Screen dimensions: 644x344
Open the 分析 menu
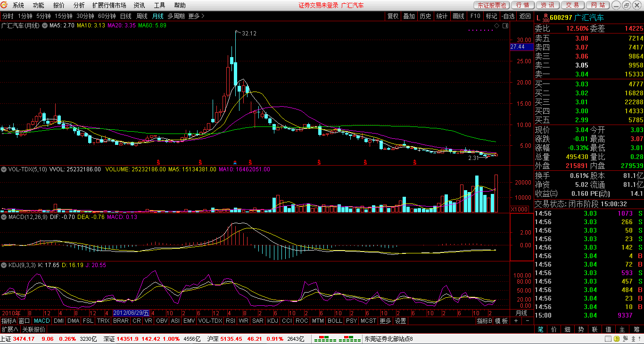pyautogui.click(x=79, y=6)
